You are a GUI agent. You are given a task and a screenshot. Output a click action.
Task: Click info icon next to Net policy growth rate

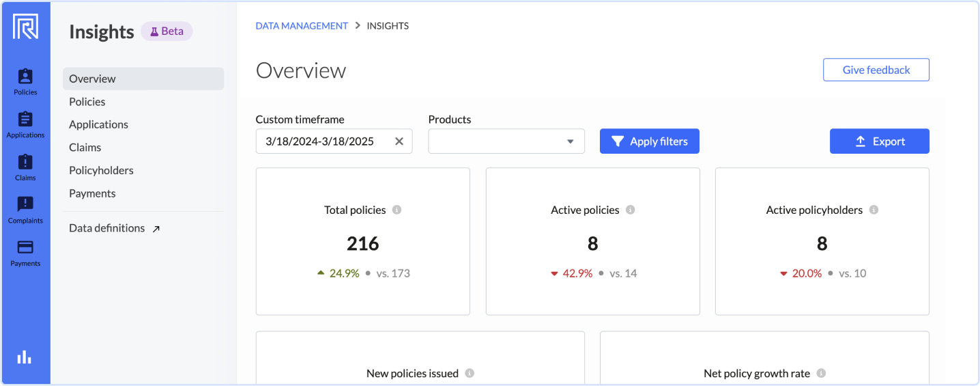point(821,373)
